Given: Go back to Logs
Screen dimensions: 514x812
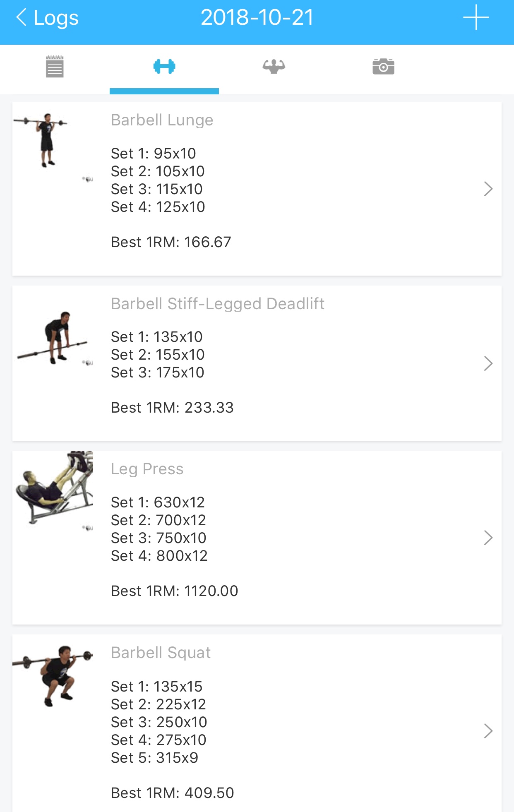Looking at the screenshot, I should click(x=47, y=18).
